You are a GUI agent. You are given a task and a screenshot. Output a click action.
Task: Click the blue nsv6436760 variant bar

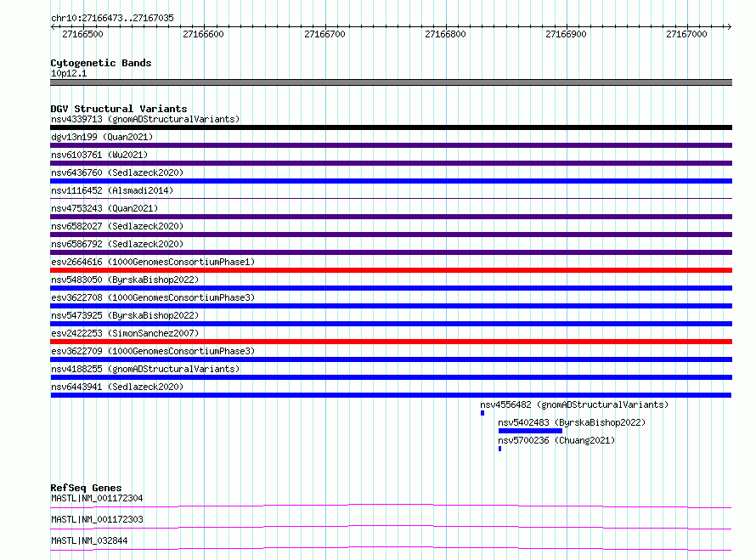pyautogui.click(x=391, y=181)
